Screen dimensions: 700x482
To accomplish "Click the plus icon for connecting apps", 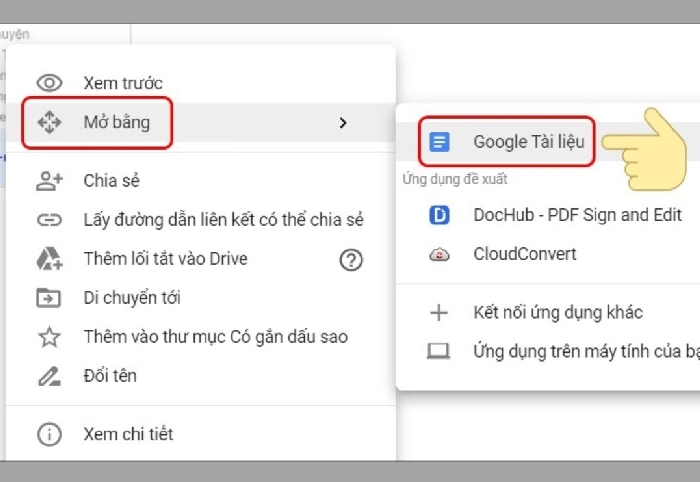I will 439,312.
